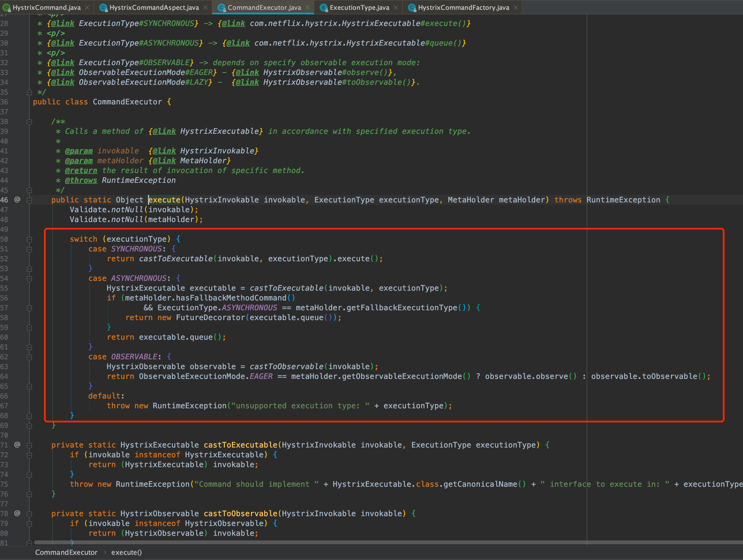Click the CommandExecutor breadcrumb
Image resolution: width=743 pixels, height=560 pixels.
66,552
